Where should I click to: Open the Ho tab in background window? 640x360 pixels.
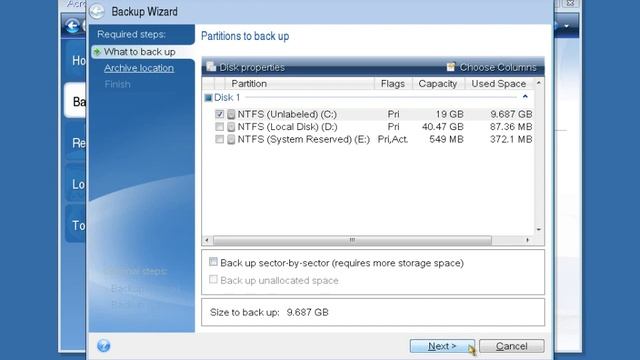[76, 60]
